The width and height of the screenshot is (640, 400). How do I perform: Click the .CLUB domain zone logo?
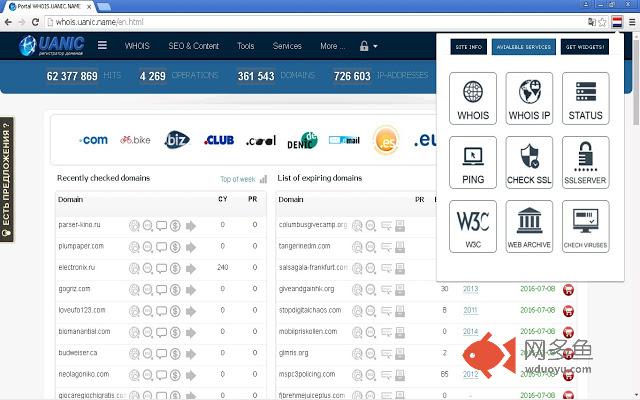219,140
